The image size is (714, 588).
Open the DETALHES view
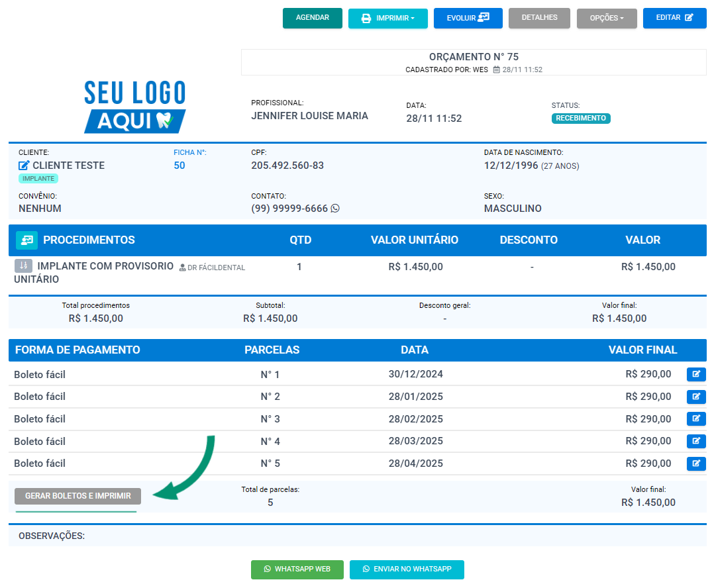tap(539, 18)
